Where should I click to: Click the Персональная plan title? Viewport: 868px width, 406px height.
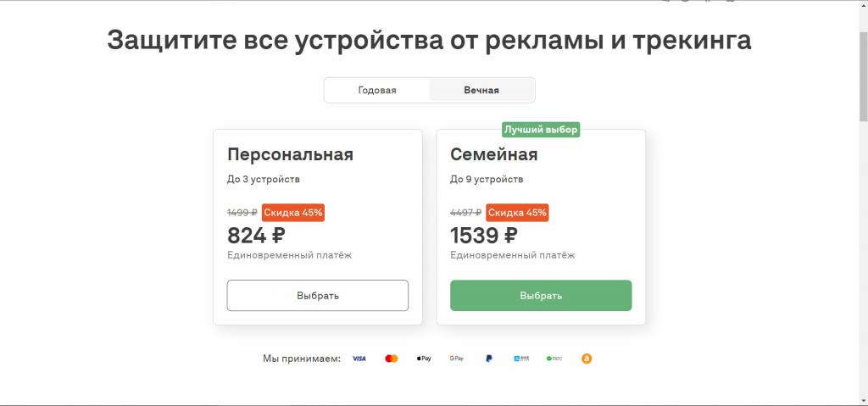point(290,154)
